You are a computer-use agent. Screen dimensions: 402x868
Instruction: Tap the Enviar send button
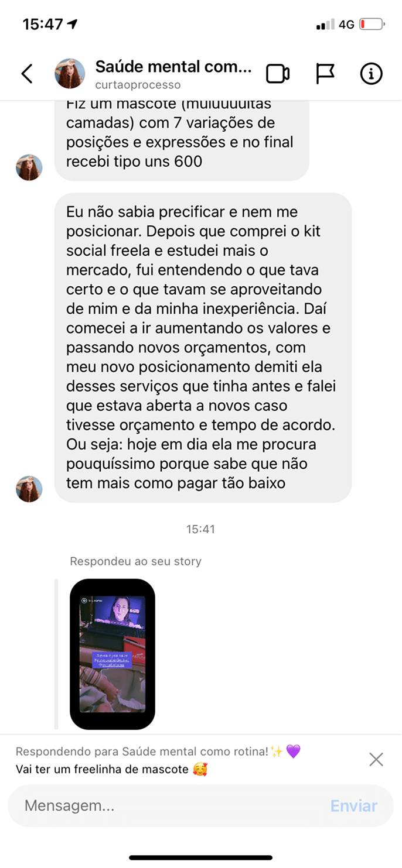354,806
